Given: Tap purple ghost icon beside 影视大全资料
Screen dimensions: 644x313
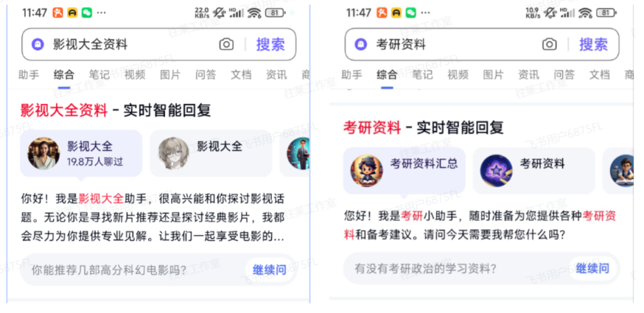Looking at the screenshot, I should point(38,45).
